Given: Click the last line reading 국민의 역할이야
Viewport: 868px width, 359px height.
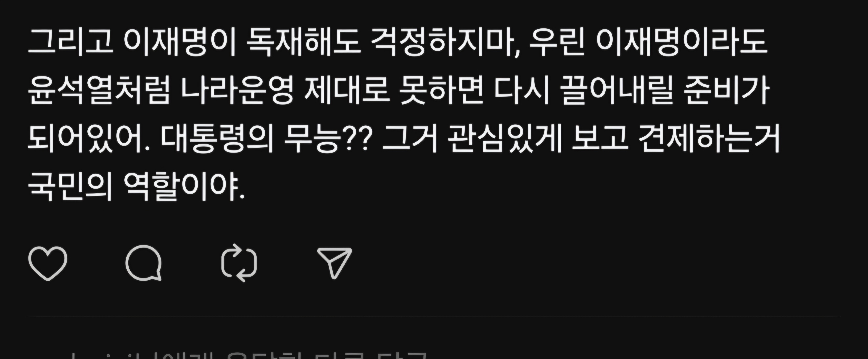Looking at the screenshot, I should pos(136,187).
